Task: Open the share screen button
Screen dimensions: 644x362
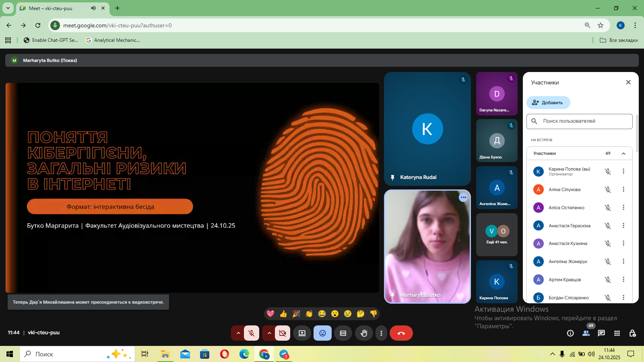Action: click(302, 333)
